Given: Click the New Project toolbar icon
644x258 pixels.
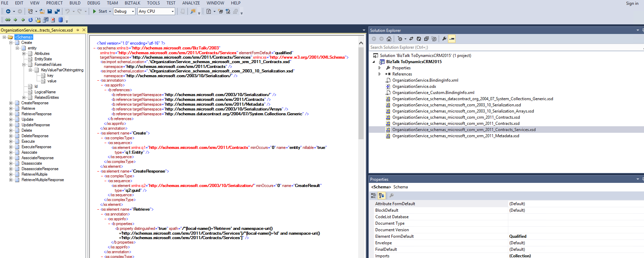Looking at the screenshot, I should pyautogui.click(x=30, y=11).
